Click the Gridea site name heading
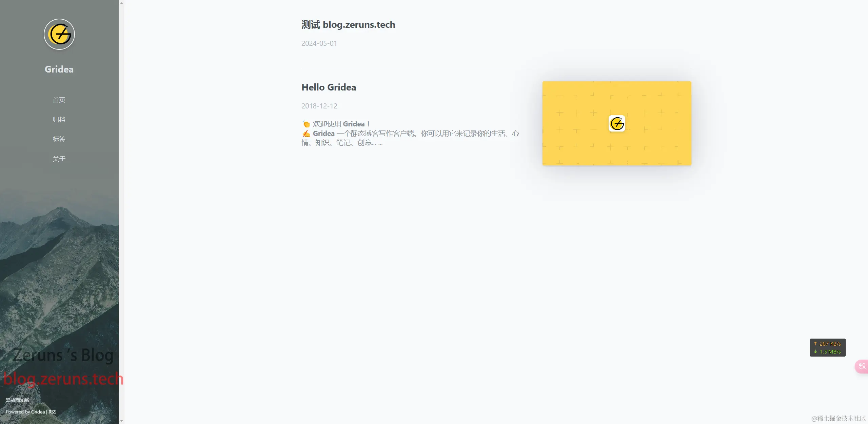This screenshot has width=868, height=424. point(59,69)
